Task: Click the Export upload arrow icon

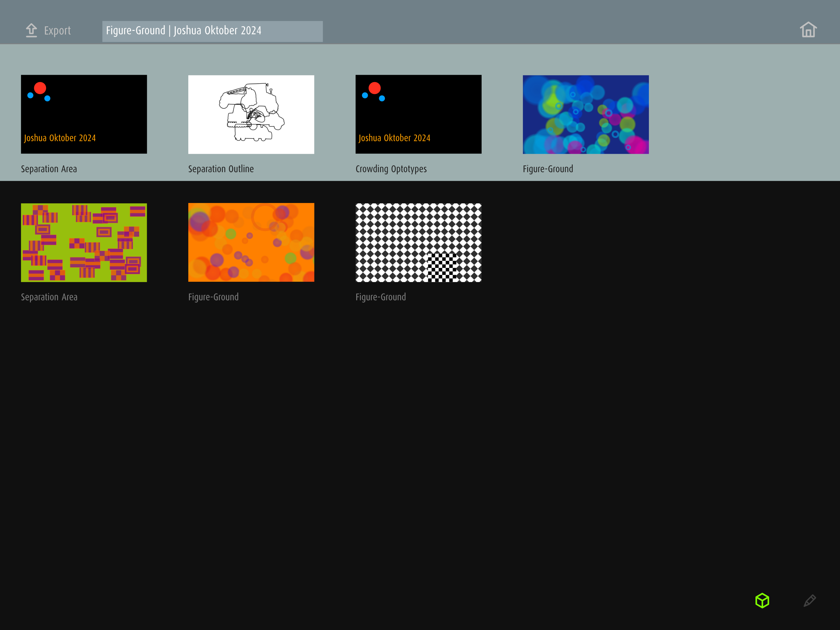Action: coord(31,31)
